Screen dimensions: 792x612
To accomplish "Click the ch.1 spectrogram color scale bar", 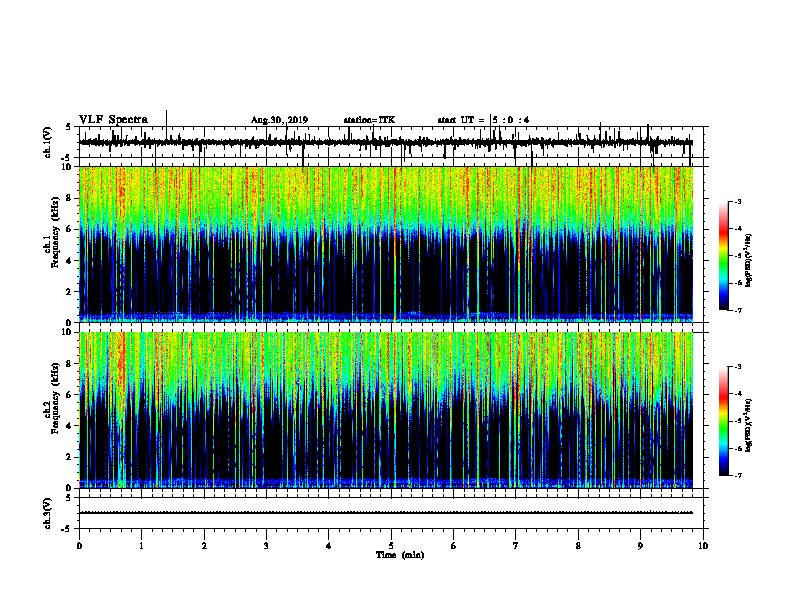I will 724,256.
